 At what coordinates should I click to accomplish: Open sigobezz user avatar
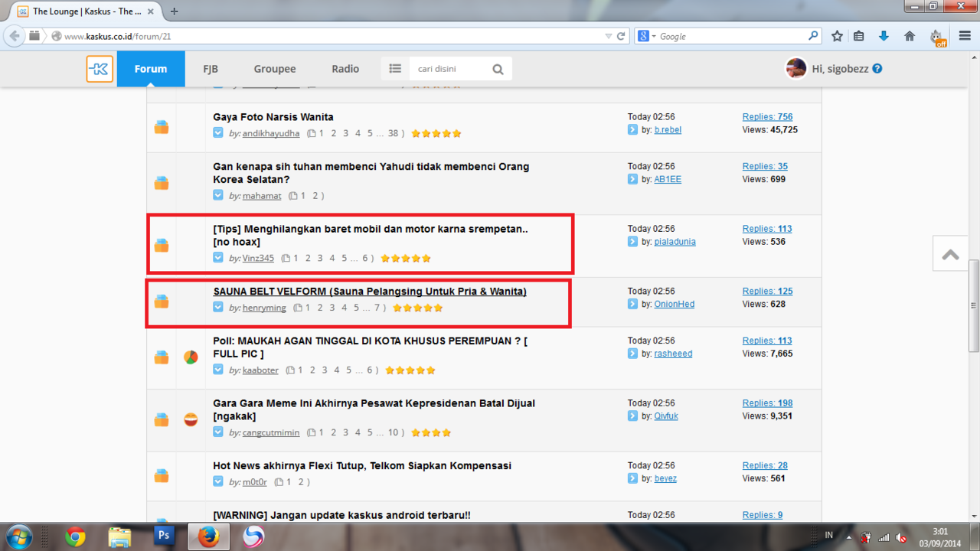pos(796,68)
